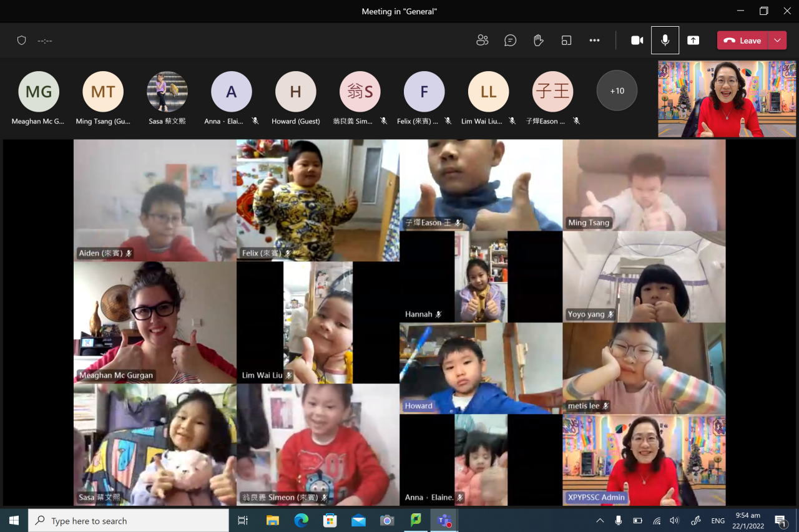Open the breakout rooms icon
Viewport: 799px width, 532px height.
tap(566, 41)
